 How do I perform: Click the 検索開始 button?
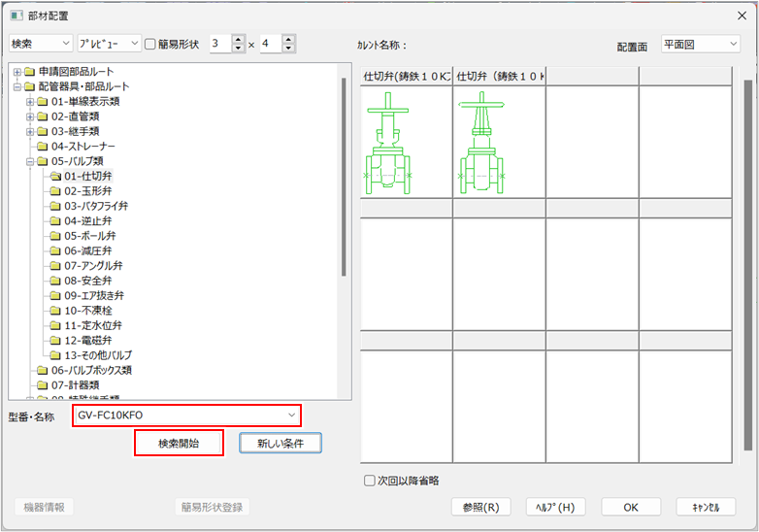tap(179, 443)
